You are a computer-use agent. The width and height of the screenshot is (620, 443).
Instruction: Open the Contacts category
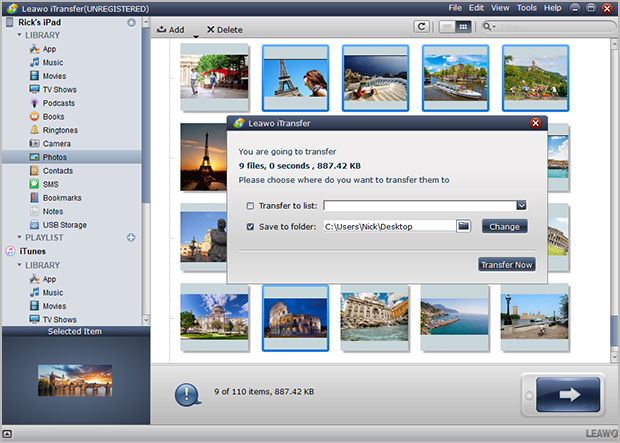(x=51, y=171)
